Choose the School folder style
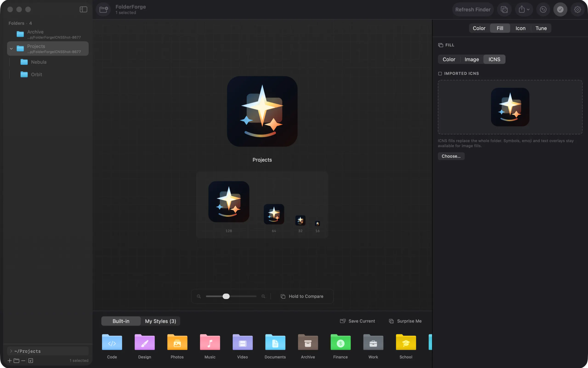 (x=406, y=346)
